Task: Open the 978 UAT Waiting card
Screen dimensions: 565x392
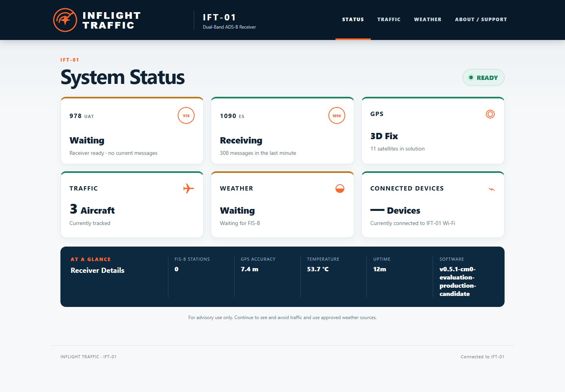Action: coord(132,131)
